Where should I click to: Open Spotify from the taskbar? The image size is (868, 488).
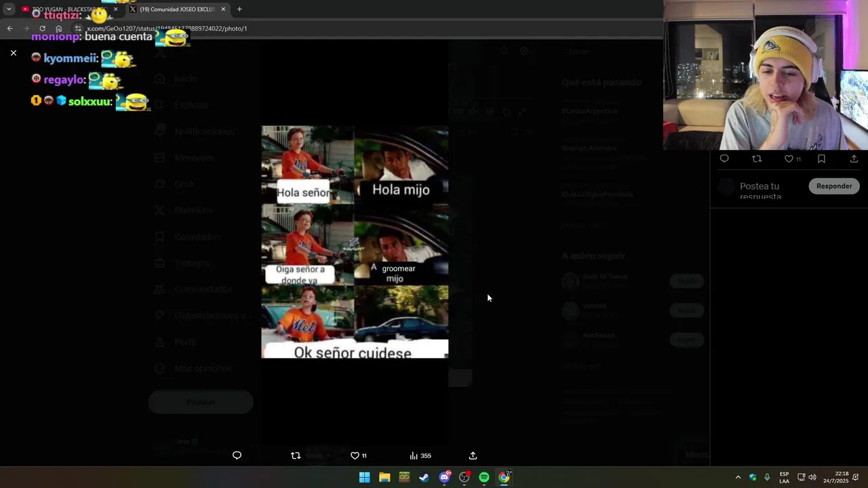pyautogui.click(x=484, y=477)
